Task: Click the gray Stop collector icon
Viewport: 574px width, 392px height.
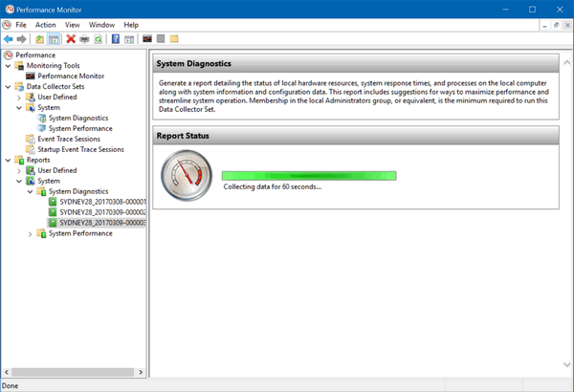Action: pyautogui.click(x=161, y=38)
